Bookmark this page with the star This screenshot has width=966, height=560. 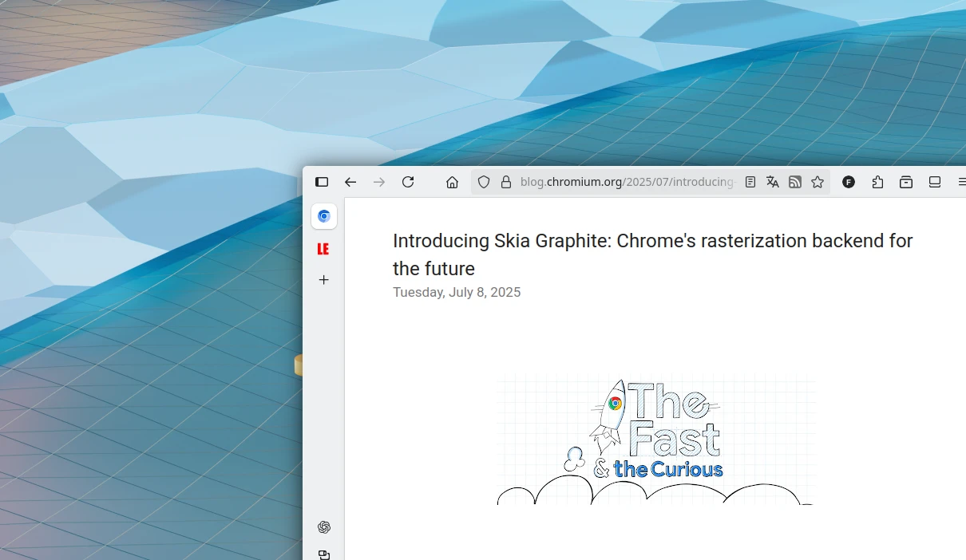pyautogui.click(x=818, y=182)
